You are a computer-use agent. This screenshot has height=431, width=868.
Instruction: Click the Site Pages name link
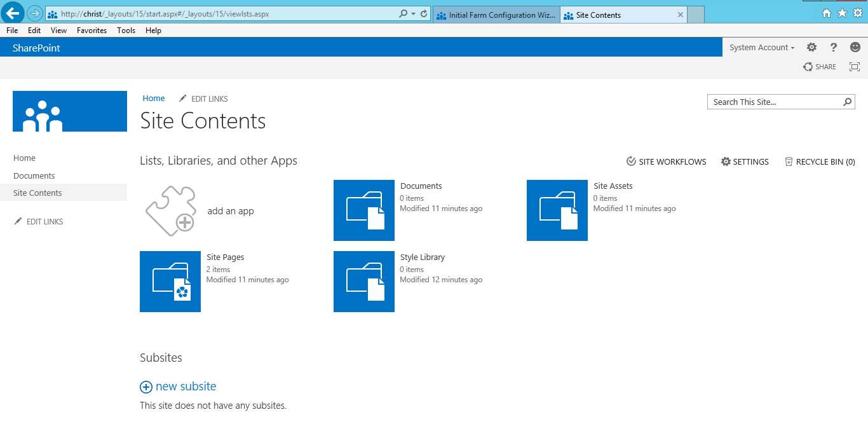[226, 257]
